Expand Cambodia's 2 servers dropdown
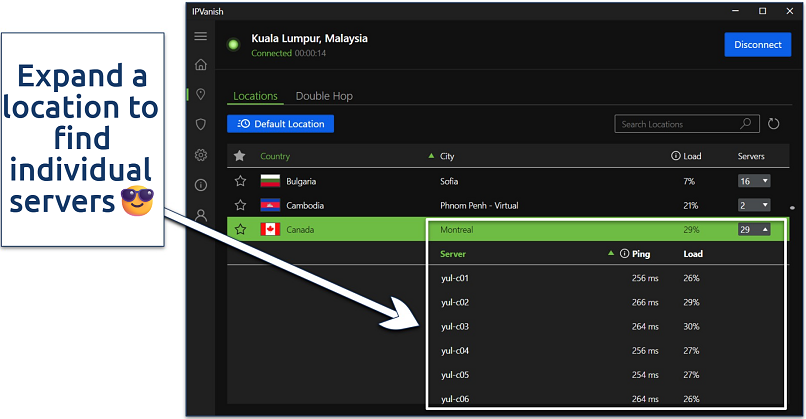 (755, 205)
